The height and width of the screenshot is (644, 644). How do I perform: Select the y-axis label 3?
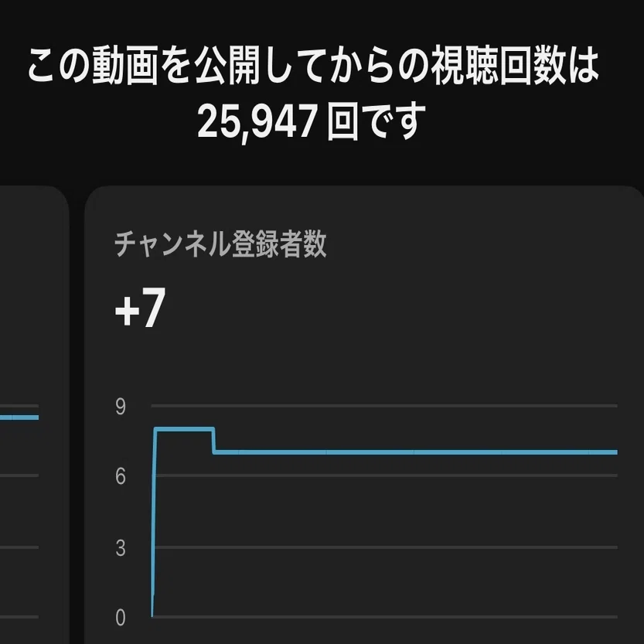[x=121, y=548]
